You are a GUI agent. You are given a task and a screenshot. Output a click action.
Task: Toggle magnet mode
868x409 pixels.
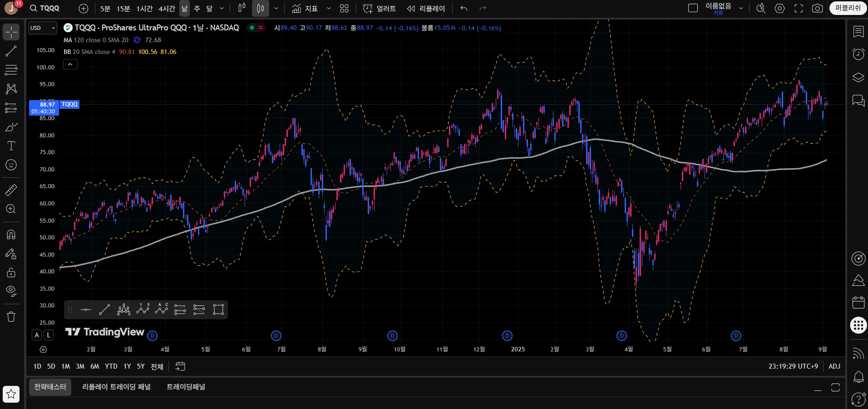(x=11, y=234)
